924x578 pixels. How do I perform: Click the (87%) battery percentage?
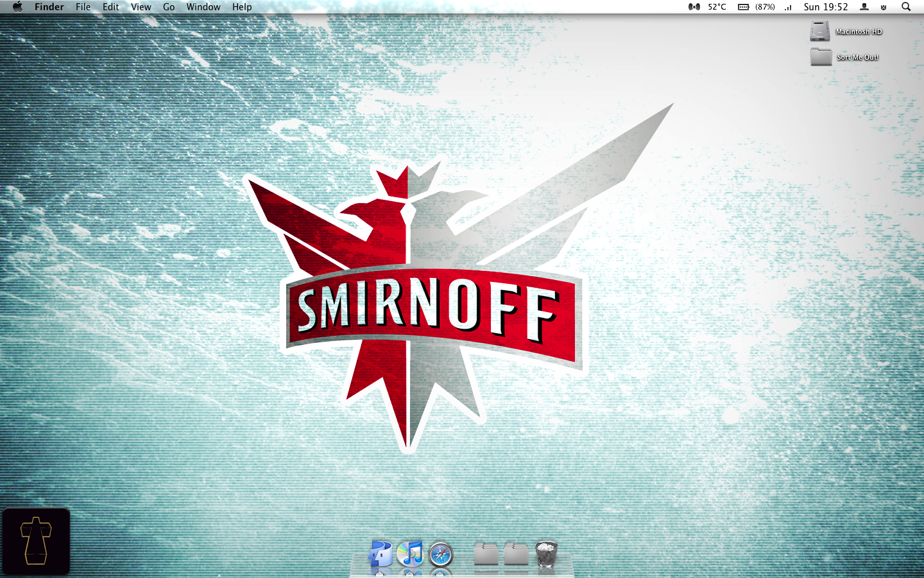point(765,7)
